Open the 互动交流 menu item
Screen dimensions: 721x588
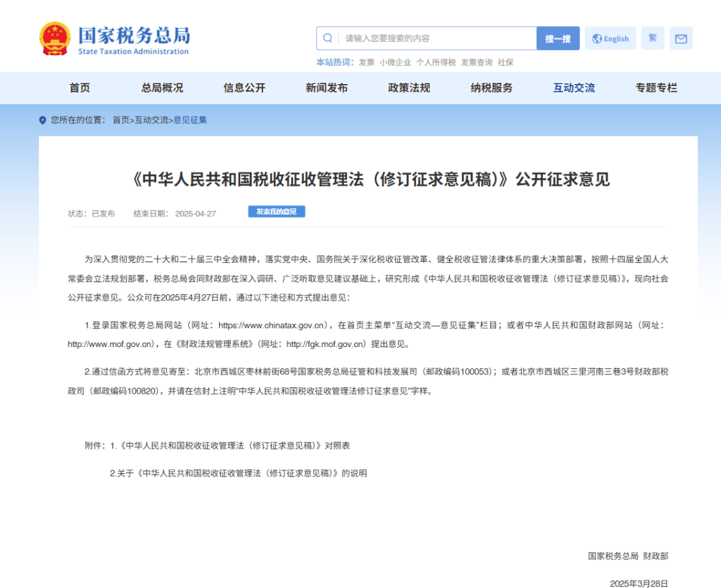pos(573,87)
